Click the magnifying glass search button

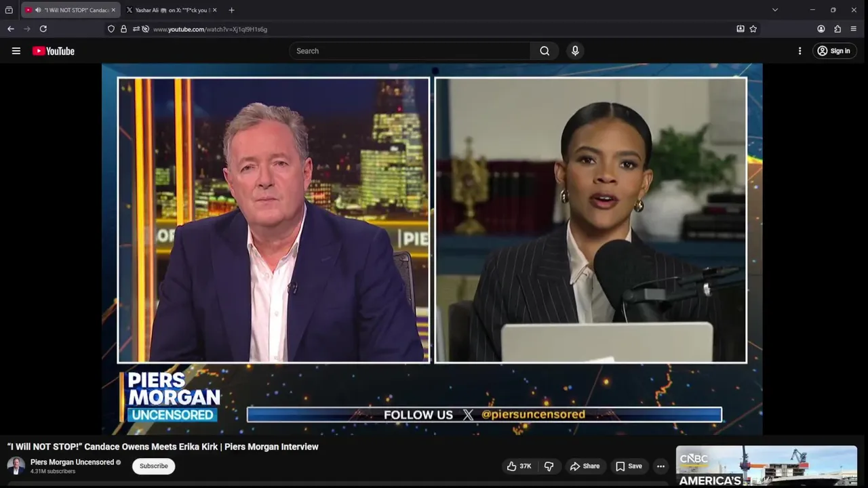tap(545, 51)
